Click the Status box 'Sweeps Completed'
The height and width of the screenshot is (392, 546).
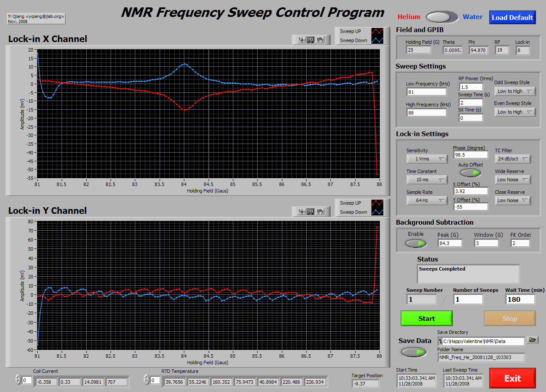[x=468, y=274]
